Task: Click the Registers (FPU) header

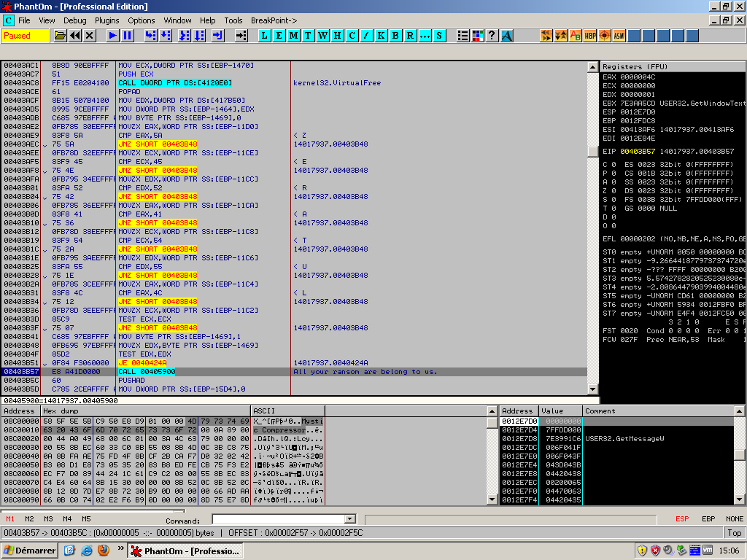Action: click(x=673, y=66)
